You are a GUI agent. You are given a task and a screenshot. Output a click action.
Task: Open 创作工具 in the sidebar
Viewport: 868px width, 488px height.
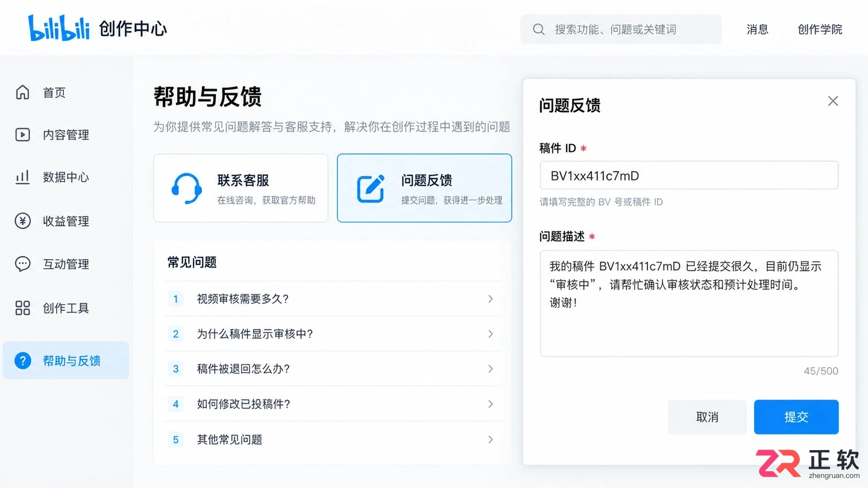point(66,308)
